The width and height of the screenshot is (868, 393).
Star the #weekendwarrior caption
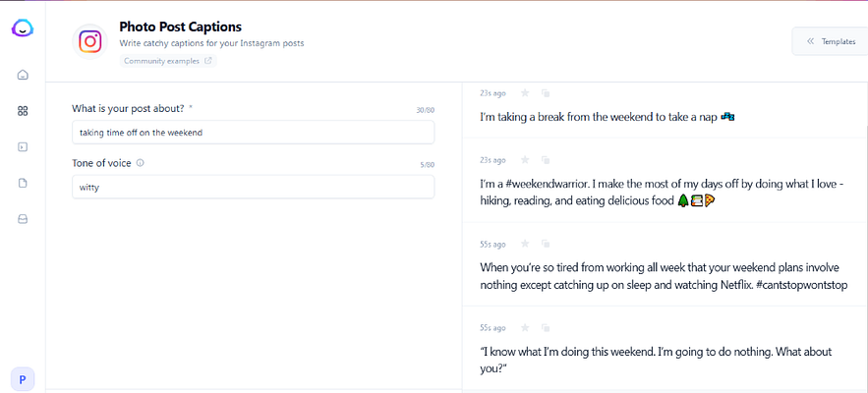click(x=525, y=159)
